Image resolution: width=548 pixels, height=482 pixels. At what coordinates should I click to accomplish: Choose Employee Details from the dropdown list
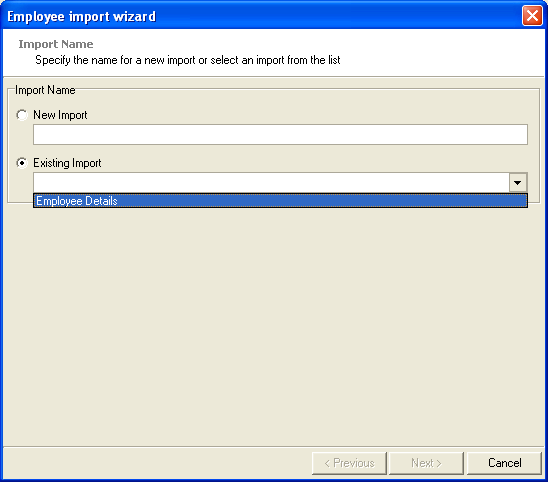click(x=280, y=201)
